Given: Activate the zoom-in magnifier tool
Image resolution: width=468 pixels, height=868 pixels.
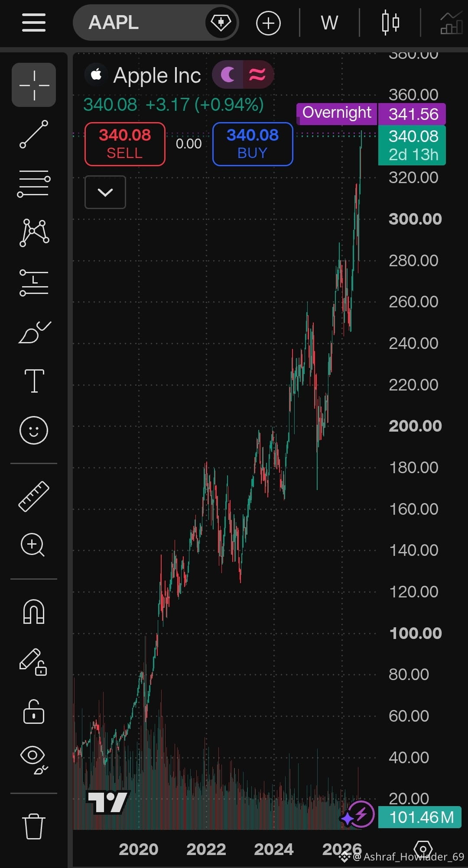Looking at the screenshot, I should coord(33,545).
